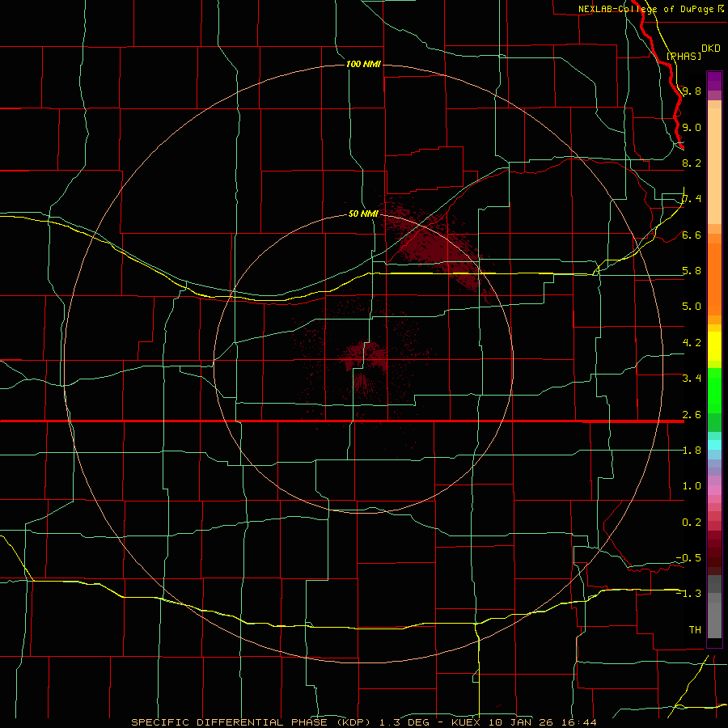Click the [PHAS] label above color scale

click(684, 56)
